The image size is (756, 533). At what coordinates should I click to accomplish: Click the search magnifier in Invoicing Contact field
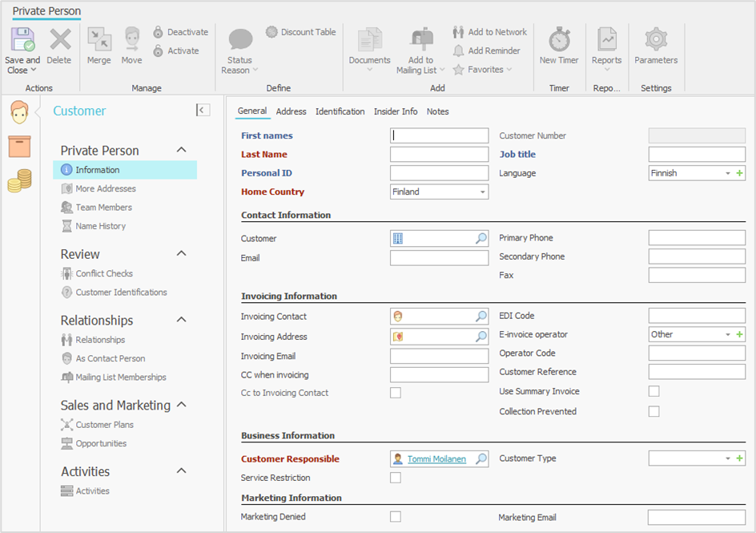481,317
